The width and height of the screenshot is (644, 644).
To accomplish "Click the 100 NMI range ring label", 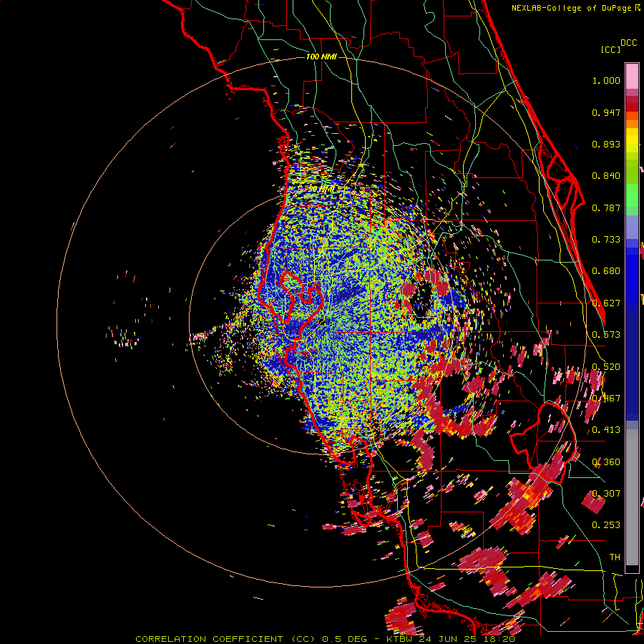I will click(x=321, y=57).
